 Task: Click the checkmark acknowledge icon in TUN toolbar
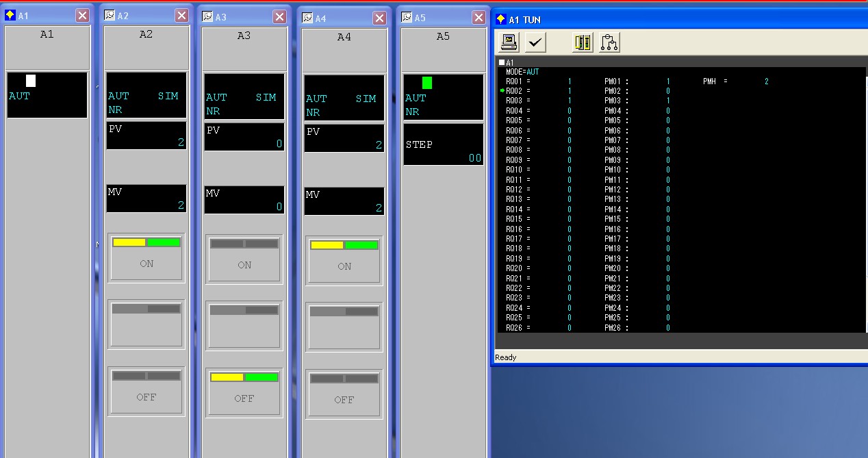click(535, 42)
